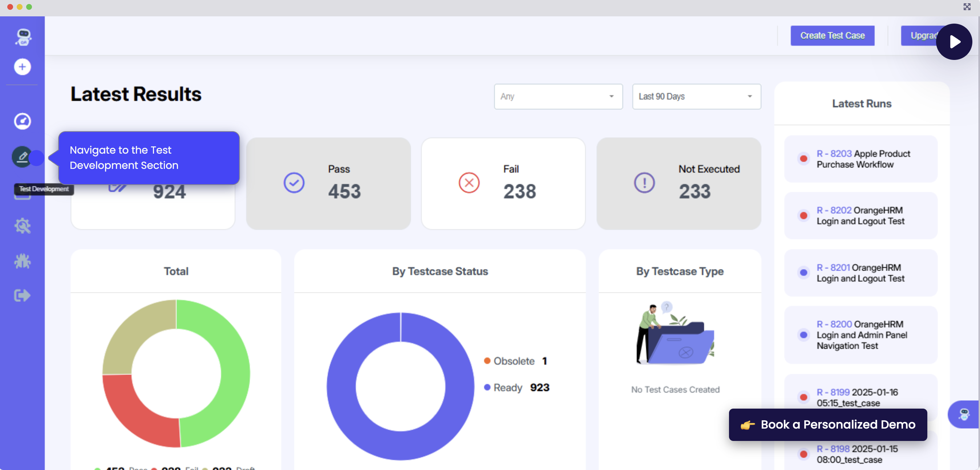Image resolution: width=980 pixels, height=470 pixels.
Task: Open the dashboard gauge icon
Action: [23, 121]
